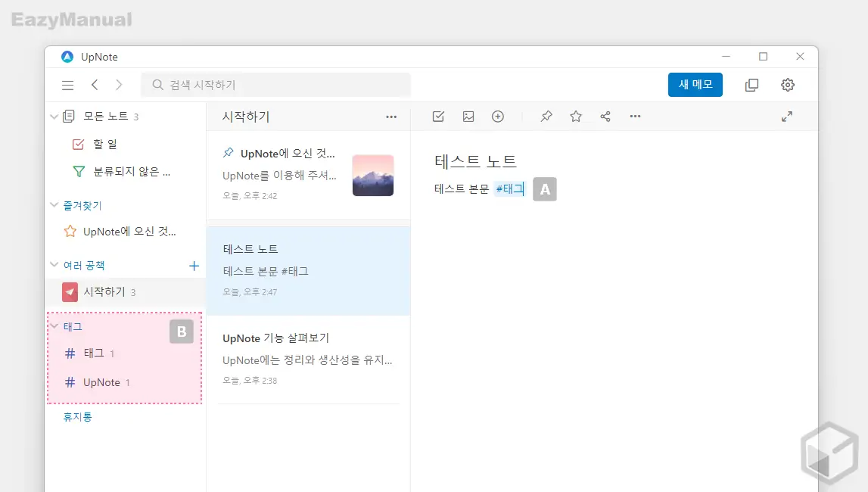Insert a checklist via the checkbox icon

[438, 117]
